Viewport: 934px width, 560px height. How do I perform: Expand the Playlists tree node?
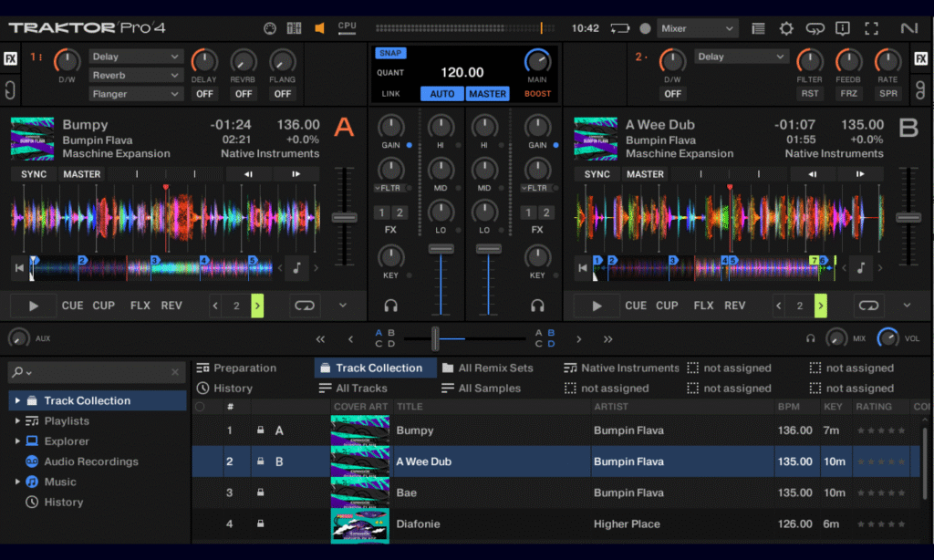[17, 421]
